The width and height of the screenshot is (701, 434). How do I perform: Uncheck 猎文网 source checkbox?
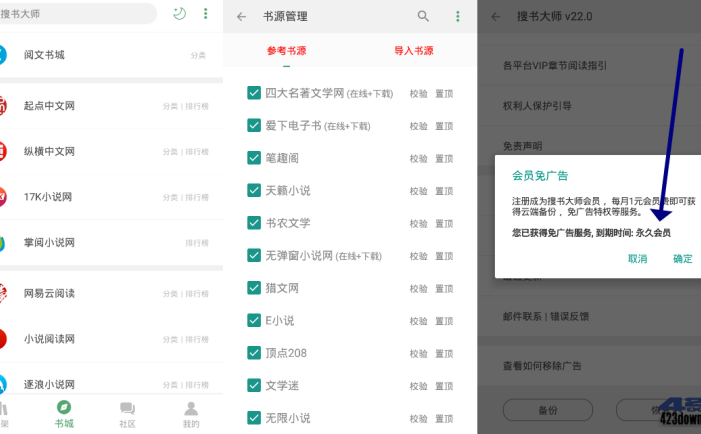pos(254,288)
